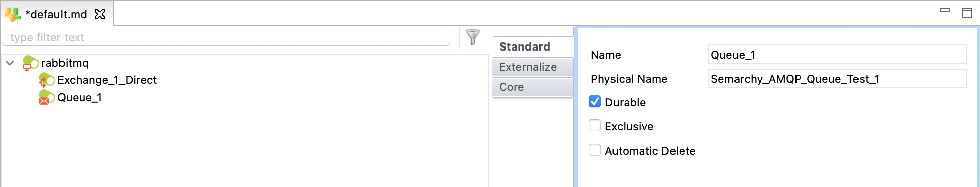Select the Standard properties tab

click(532, 46)
